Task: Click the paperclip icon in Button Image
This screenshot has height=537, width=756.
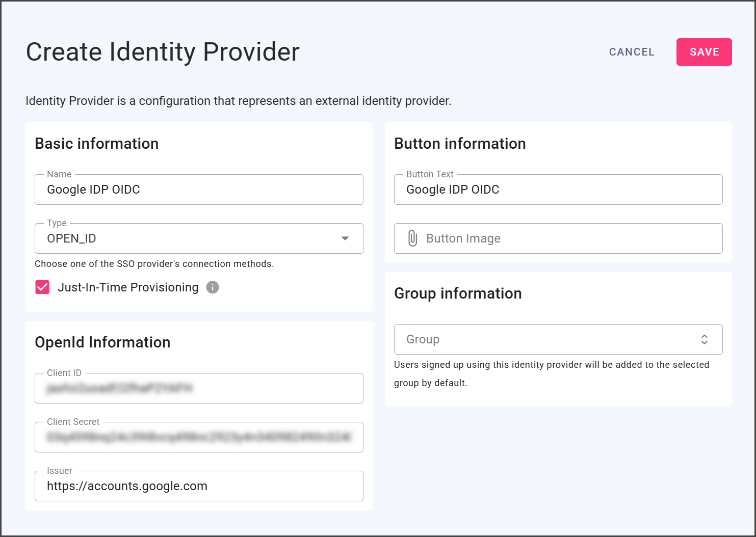Action: tap(412, 238)
